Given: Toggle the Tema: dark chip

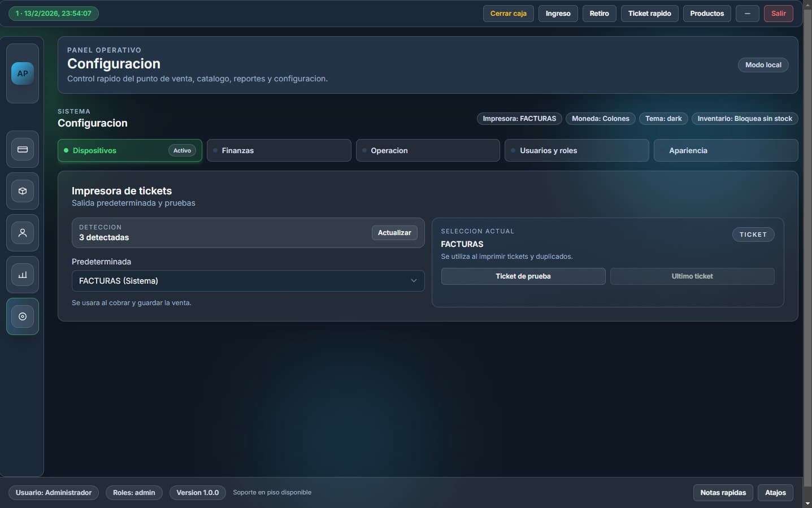Looking at the screenshot, I should click(x=663, y=119).
